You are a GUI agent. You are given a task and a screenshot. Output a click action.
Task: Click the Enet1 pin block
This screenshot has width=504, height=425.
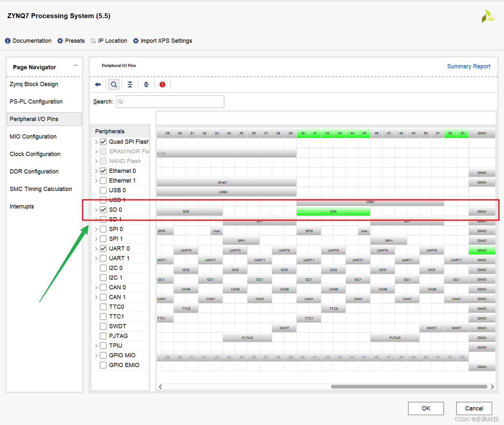click(226, 182)
